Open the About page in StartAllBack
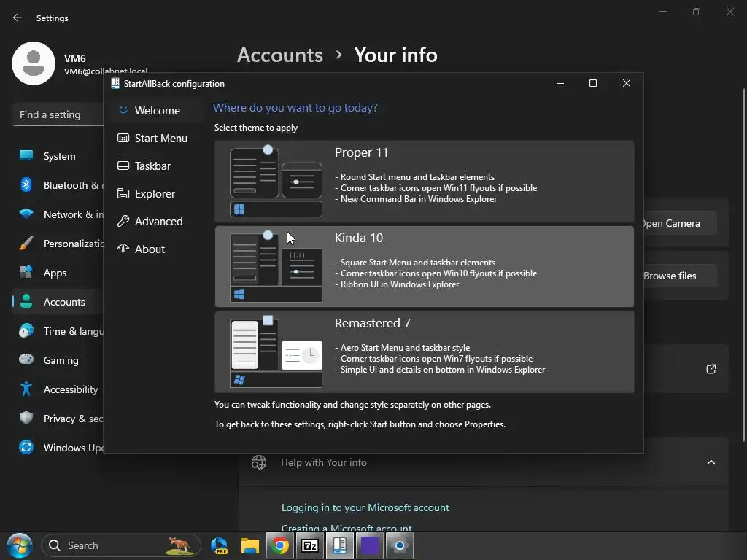Viewport: 747px width, 560px height. (156, 249)
